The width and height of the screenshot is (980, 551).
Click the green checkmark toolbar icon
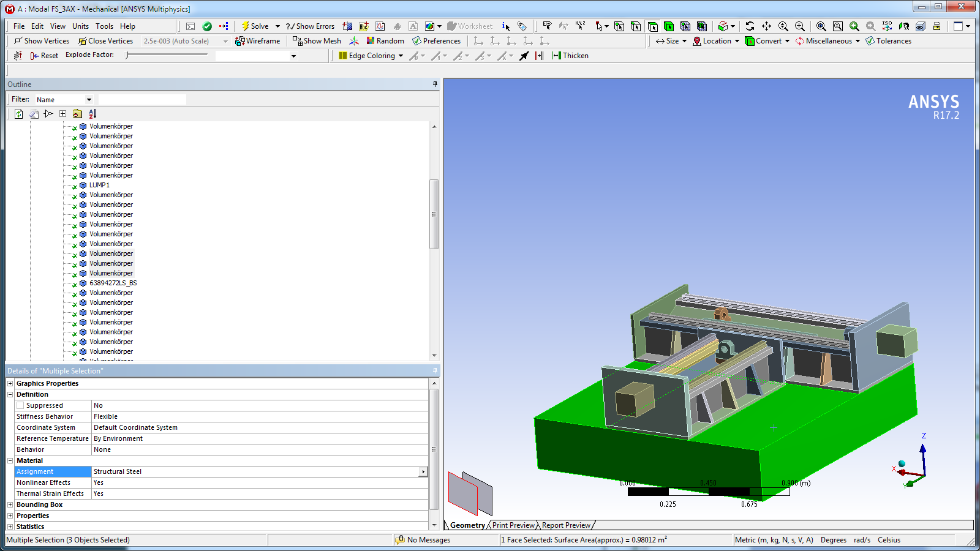click(x=207, y=26)
